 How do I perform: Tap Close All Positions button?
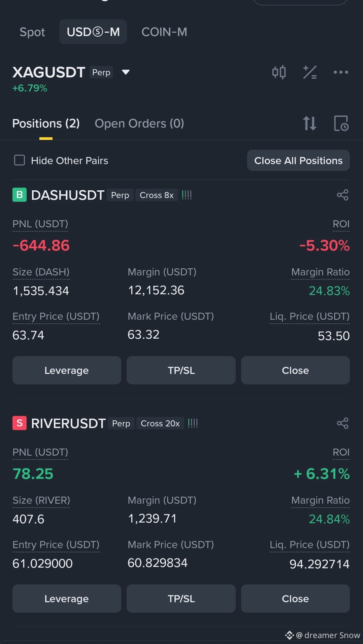pyautogui.click(x=298, y=160)
